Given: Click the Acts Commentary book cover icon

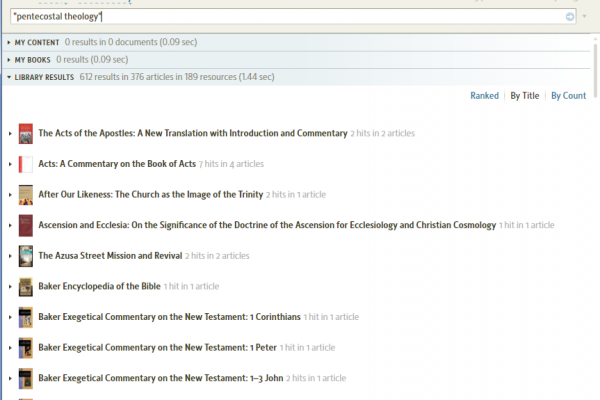Looking at the screenshot, I should click(x=26, y=164).
